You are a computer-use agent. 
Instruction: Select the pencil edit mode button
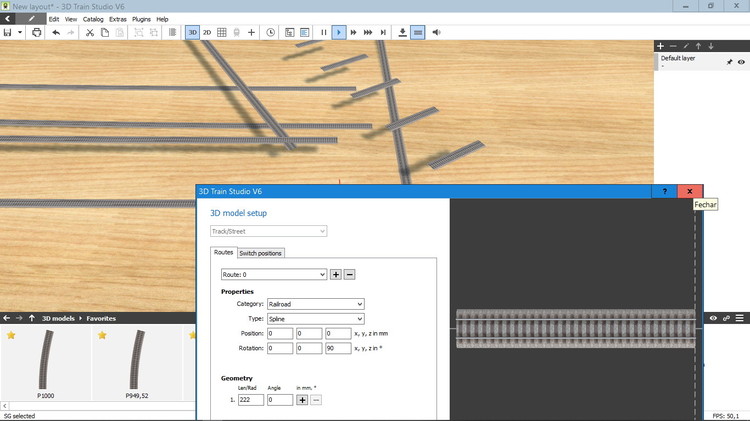tap(31, 19)
